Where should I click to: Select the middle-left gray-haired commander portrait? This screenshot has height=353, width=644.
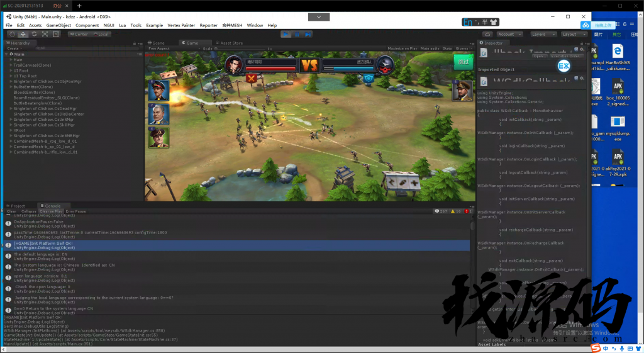tap(158, 114)
